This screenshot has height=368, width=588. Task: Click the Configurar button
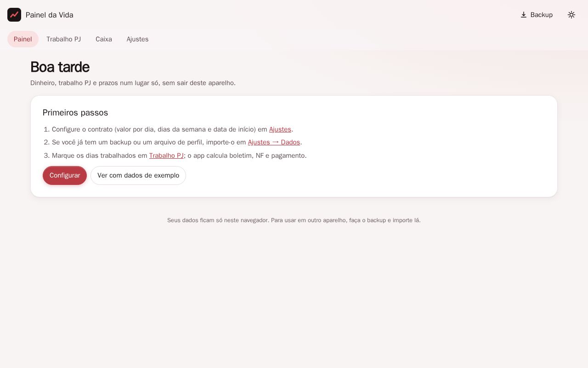point(65,175)
